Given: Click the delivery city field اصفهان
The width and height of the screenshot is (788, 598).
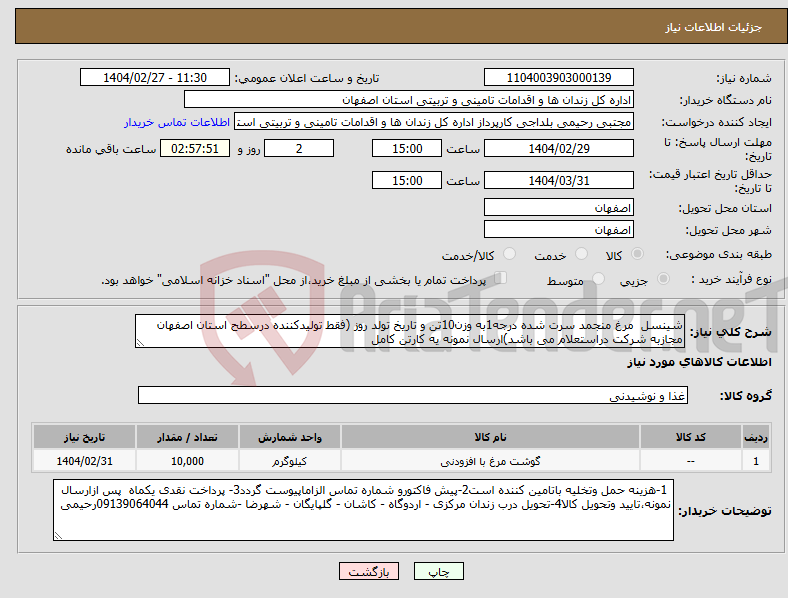Looking at the screenshot, I should pos(559,229).
